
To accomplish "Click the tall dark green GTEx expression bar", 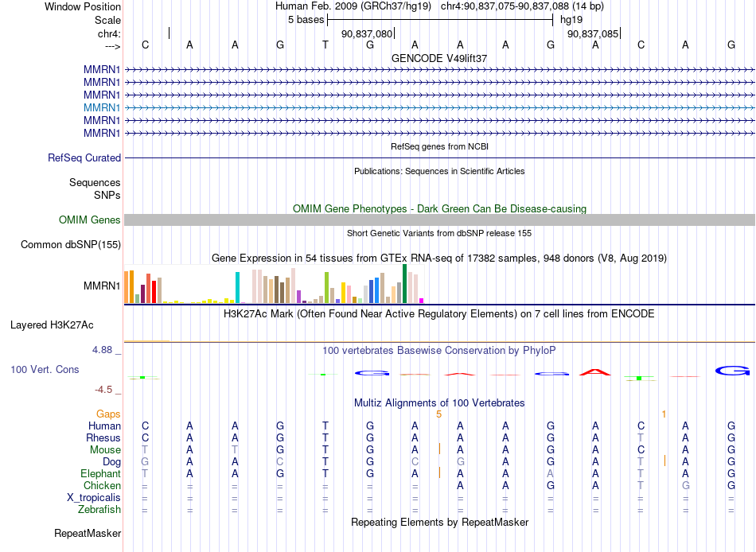I will 404,283.
